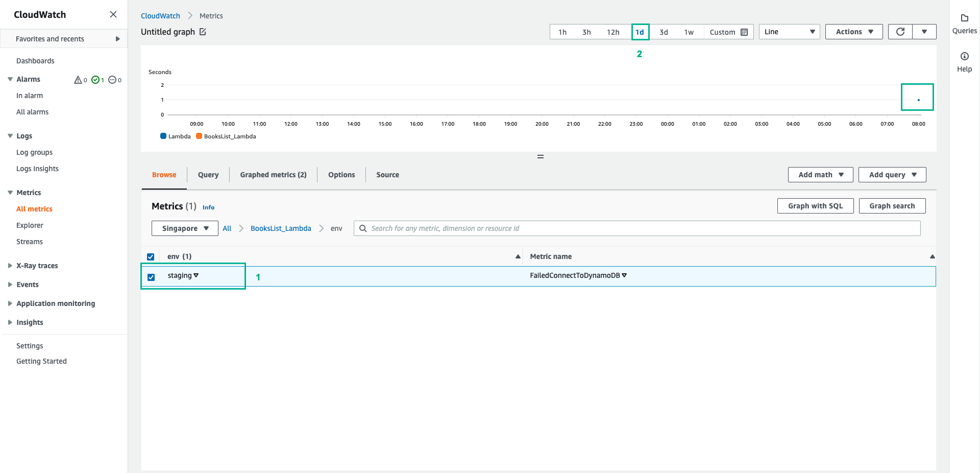This screenshot has height=473, width=980.
Task: Click the orange BooksList_Lambda legend swatch
Action: [199, 136]
